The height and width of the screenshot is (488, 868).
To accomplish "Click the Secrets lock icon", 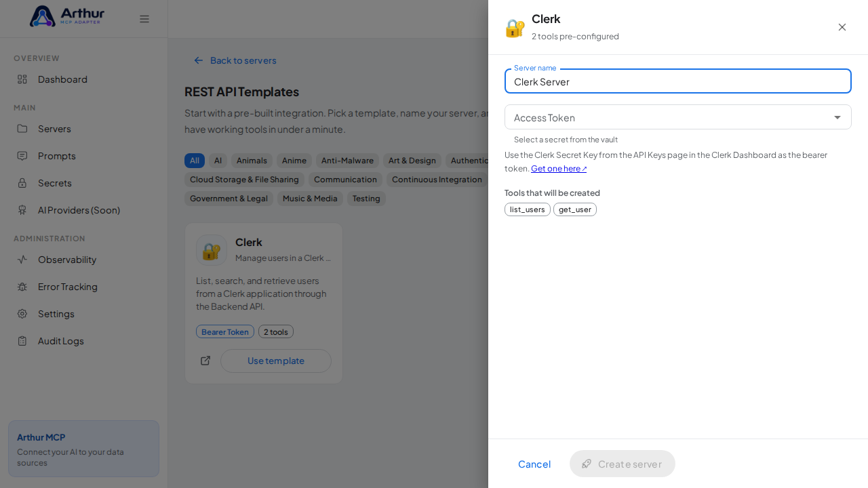I will coord(22,183).
